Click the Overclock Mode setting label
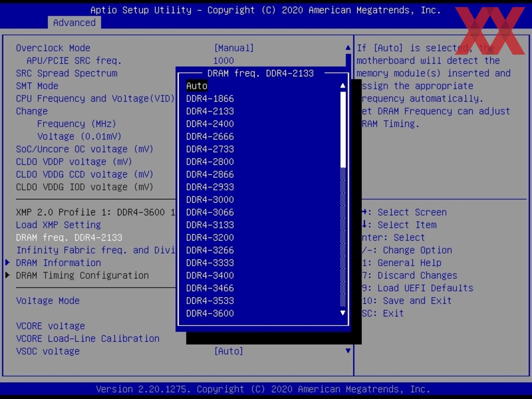Image resolution: width=532 pixels, height=399 pixels. pos(53,48)
